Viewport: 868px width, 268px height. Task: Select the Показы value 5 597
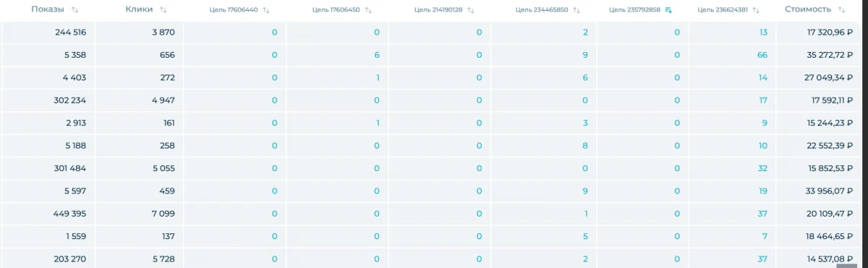(75, 191)
